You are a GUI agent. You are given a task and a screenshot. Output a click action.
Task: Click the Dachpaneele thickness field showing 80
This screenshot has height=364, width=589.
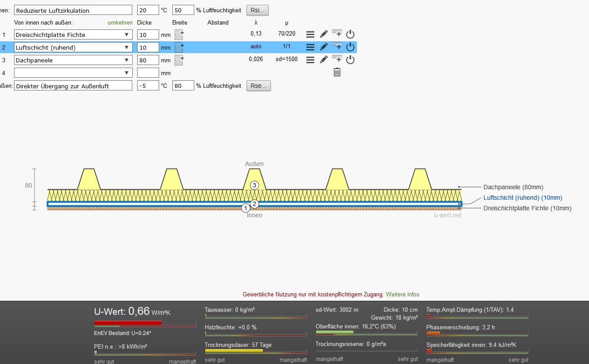point(148,60)
